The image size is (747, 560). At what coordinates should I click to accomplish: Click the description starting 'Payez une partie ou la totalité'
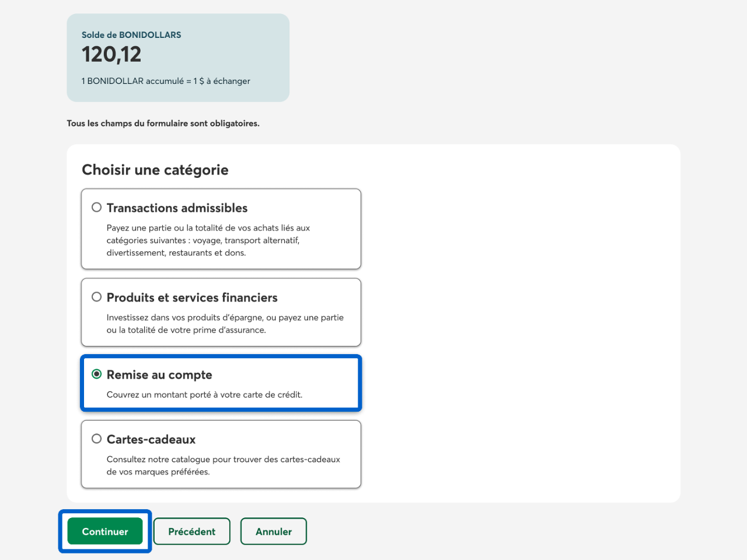tap(208, 240)
